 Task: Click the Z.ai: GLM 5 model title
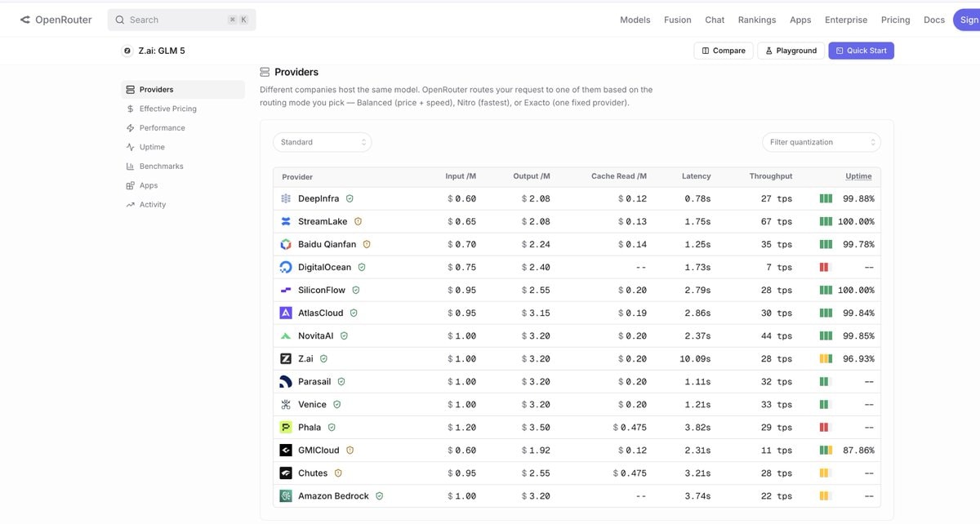coord(162,51)
